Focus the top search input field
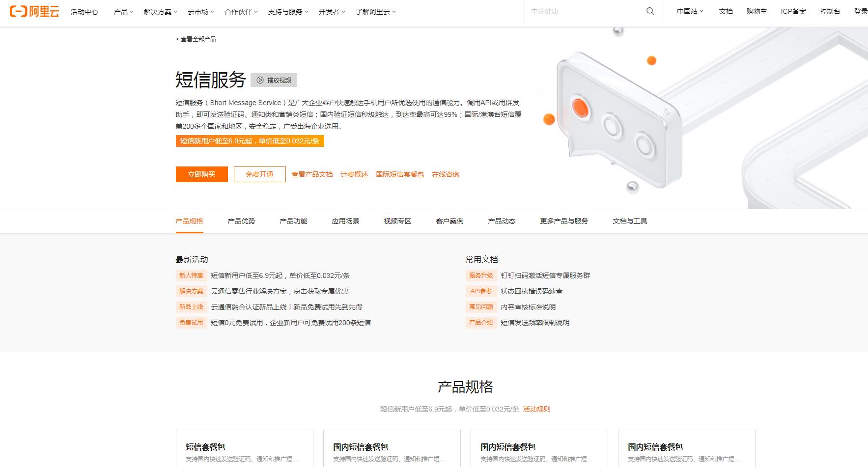Image resolution: width=868 pixels, height=467 pixels. coord(585,11)
